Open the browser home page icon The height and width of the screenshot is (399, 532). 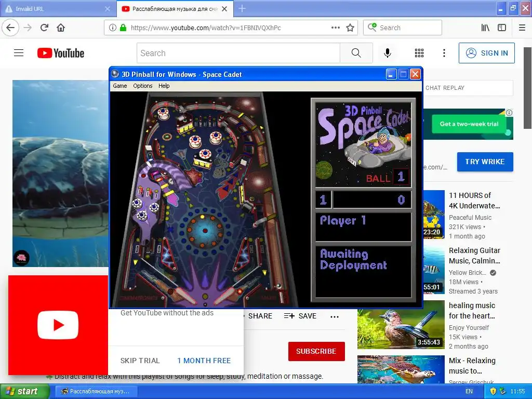pos(61,28)
